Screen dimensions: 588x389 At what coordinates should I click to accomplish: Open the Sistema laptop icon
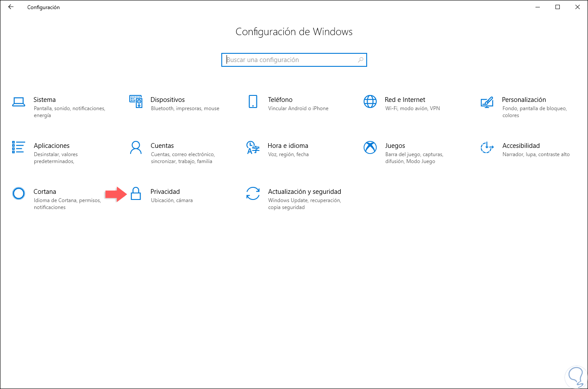(x=19, y=102)
